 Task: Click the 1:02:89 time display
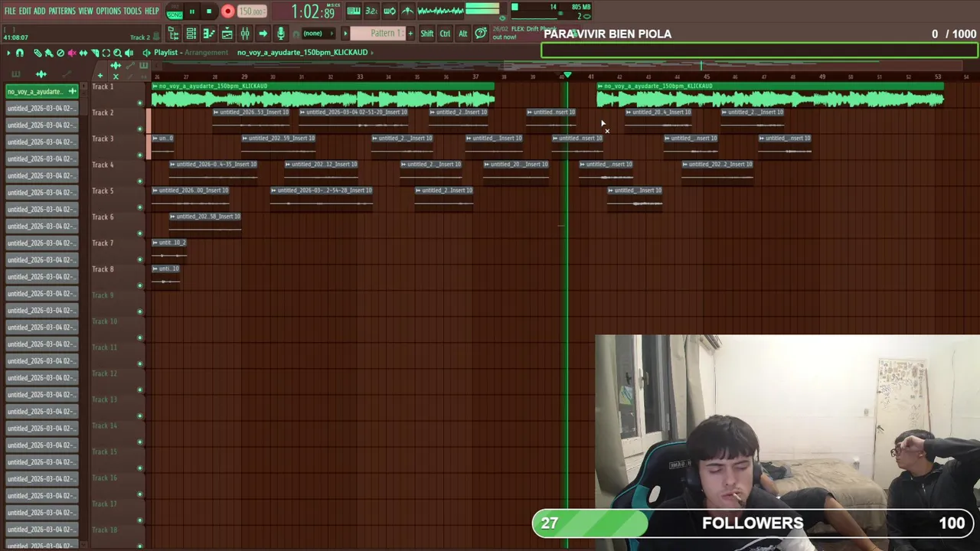(x=315, y=11)
